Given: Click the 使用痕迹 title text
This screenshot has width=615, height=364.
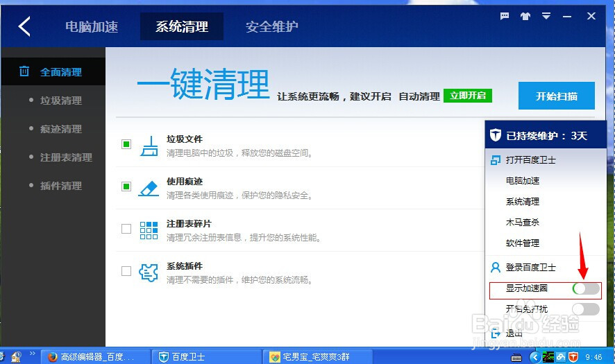Looking at the screenshot, I should [185, 182].
